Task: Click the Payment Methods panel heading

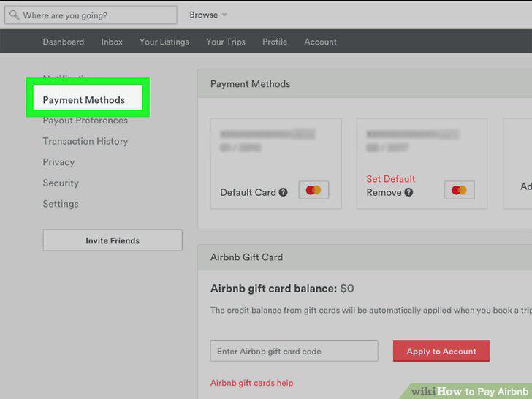Action: pyautogui.click(x=251, y=84)
